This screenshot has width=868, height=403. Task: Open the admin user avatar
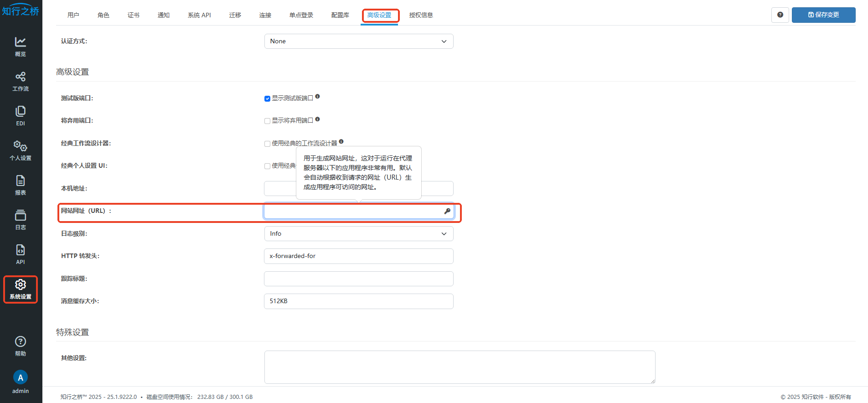tap(21, 378)
